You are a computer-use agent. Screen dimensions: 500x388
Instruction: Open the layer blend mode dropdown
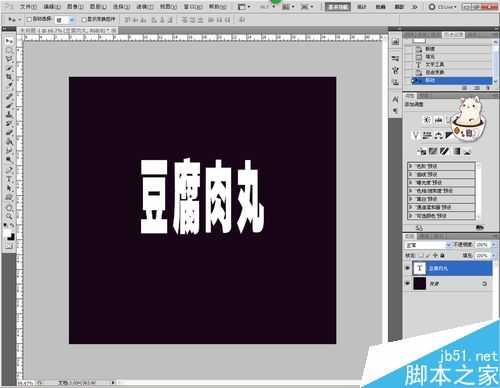coord(428,245)
